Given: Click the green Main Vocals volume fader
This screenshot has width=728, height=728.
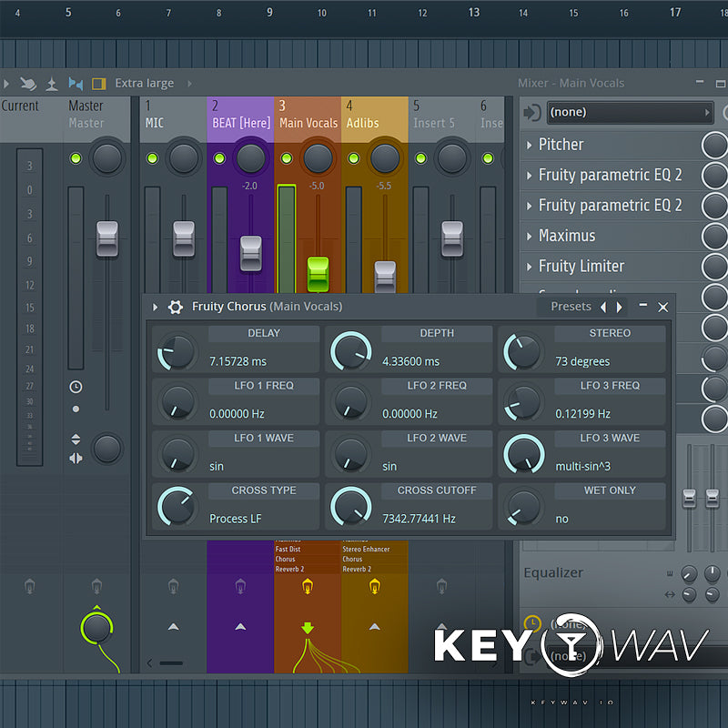Looking at the screenshot, I should [318, 273].
